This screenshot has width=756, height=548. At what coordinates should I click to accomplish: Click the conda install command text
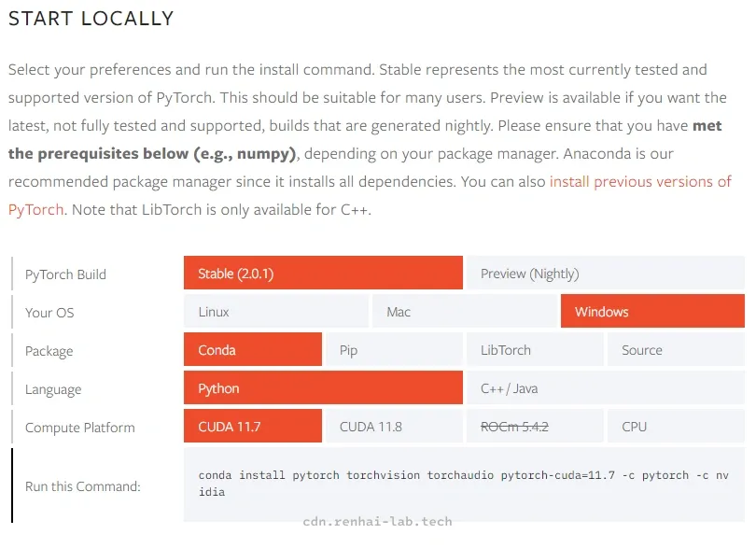tap(463, 484)
